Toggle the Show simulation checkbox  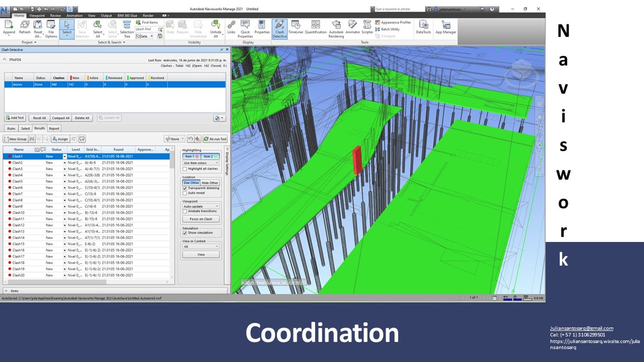[185, 233]
